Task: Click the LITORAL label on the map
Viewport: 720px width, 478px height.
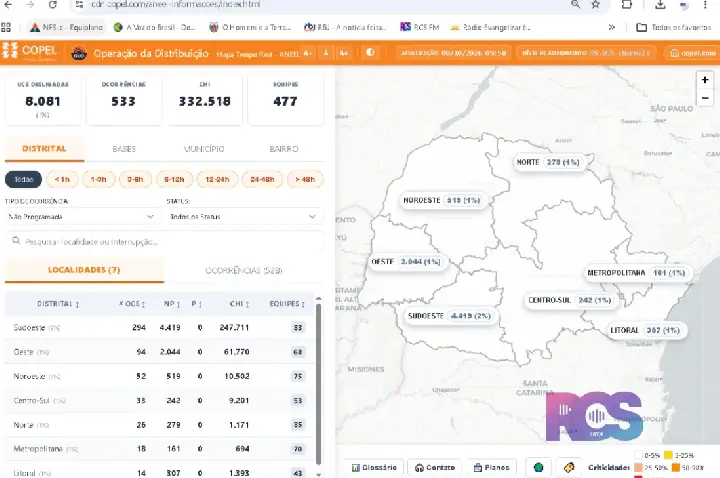Action: tap(645, 330)
